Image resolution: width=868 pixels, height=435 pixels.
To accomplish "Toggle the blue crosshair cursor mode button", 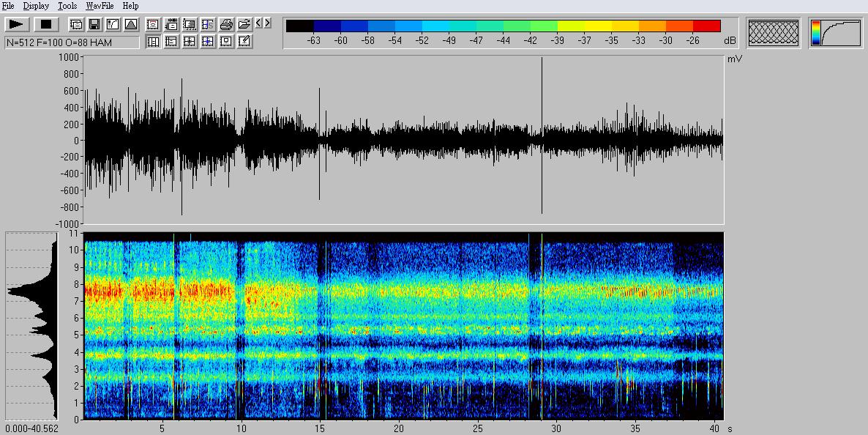I will click(208, 42).
